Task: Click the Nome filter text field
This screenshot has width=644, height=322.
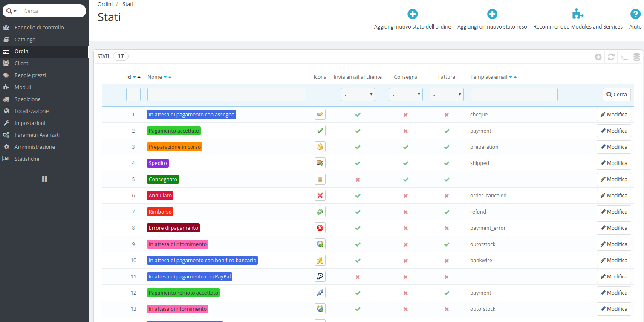Action: tap(227, 94)
